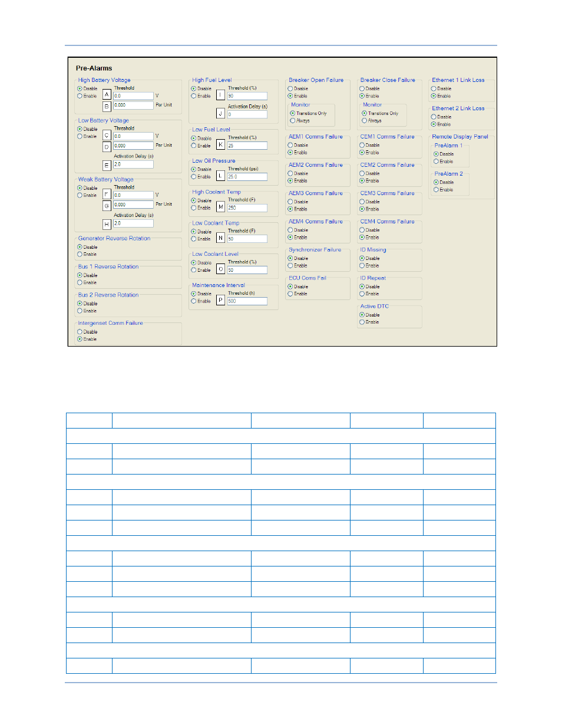Screen dimensions: 562x728
Task: Select Enable under Low Coolant Temp
Action: click(193, 239)
